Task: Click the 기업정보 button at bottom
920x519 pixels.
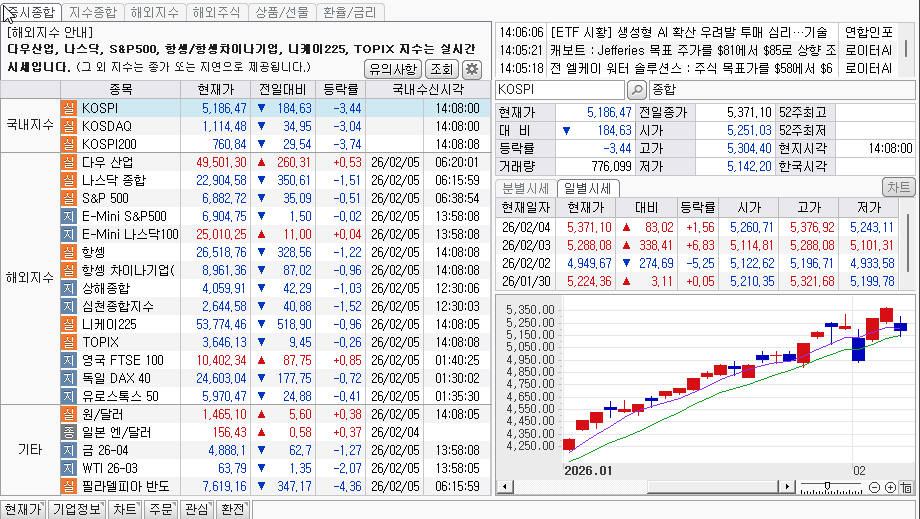Action: [77, 509]
